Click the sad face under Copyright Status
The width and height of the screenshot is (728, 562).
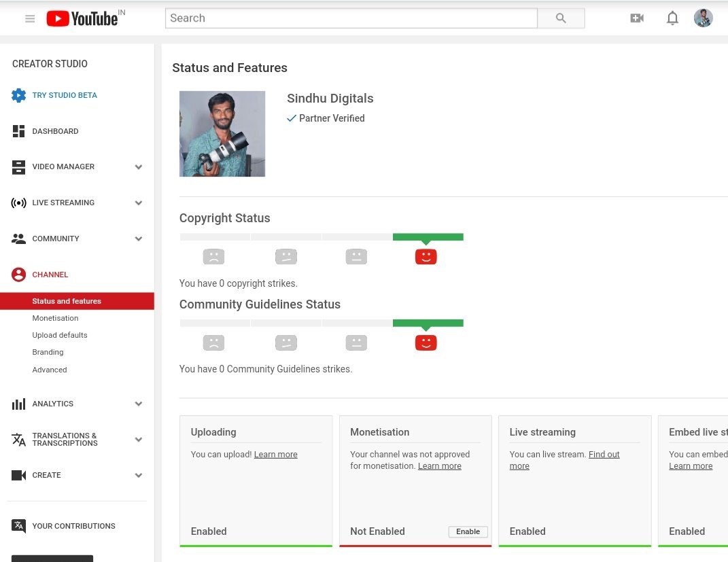[213, 257]
